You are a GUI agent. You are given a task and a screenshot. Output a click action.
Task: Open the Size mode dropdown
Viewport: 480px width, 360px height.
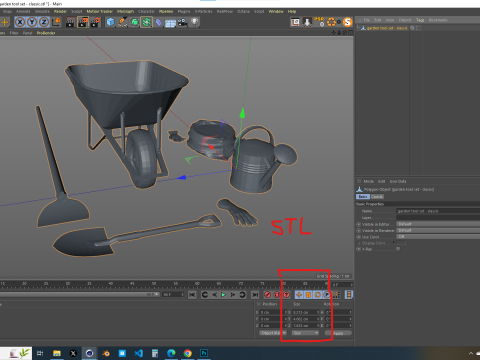305,333
